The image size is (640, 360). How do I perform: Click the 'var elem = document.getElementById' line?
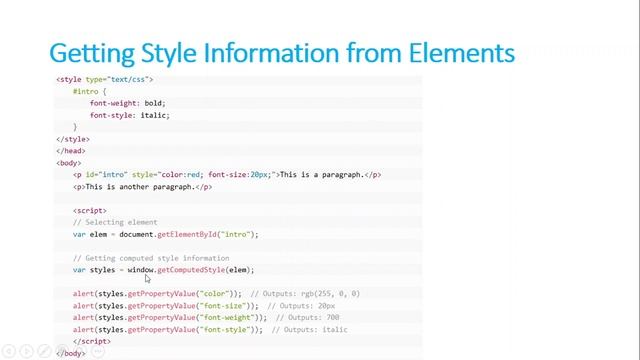(x=166, y=234)
